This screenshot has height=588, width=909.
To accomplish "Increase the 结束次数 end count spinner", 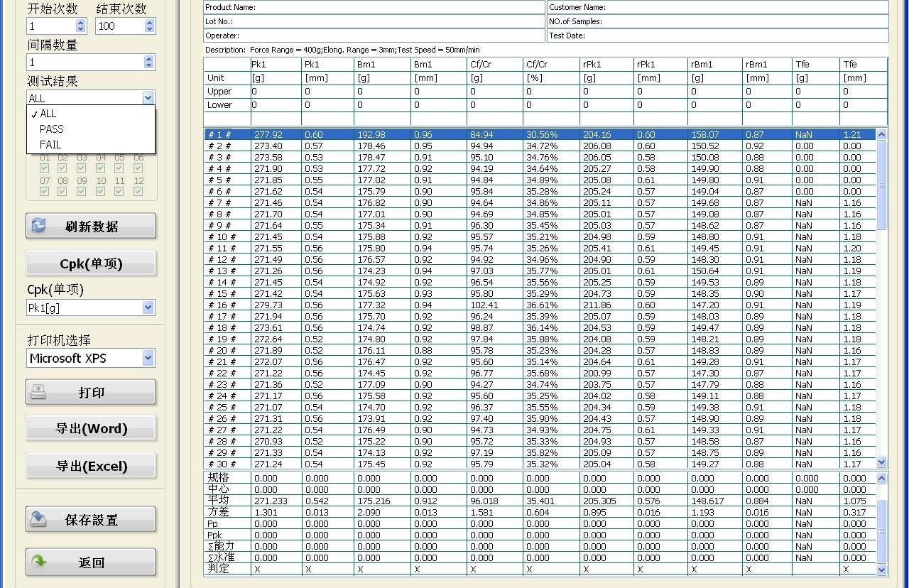I will tap(149, 22).
